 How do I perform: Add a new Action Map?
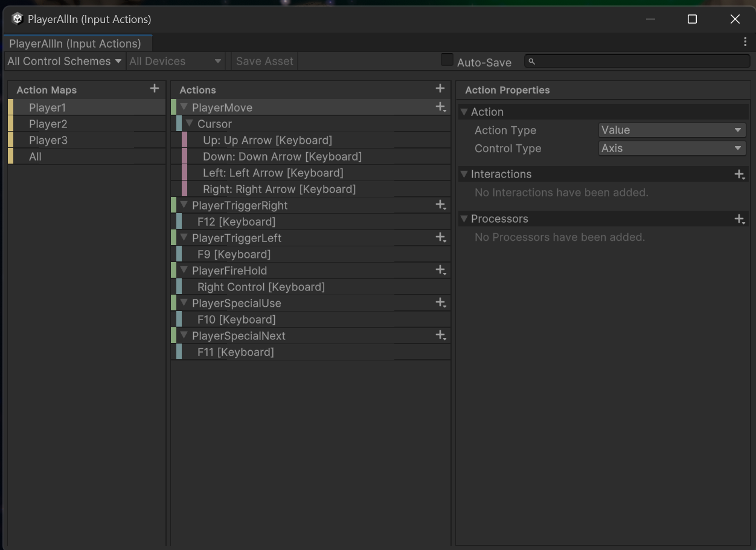click(x=155, y=89)
